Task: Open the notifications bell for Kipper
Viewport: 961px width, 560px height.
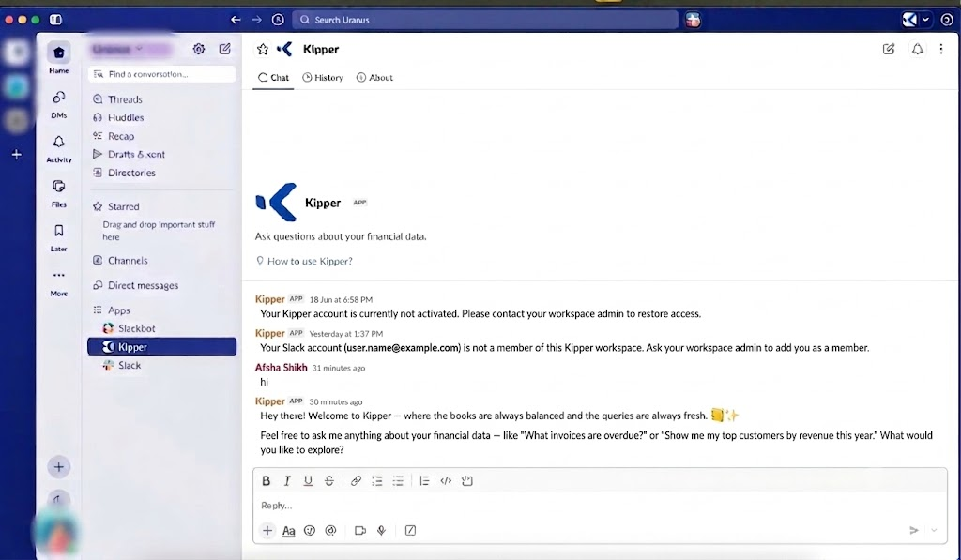Action: tap(918, 49)
